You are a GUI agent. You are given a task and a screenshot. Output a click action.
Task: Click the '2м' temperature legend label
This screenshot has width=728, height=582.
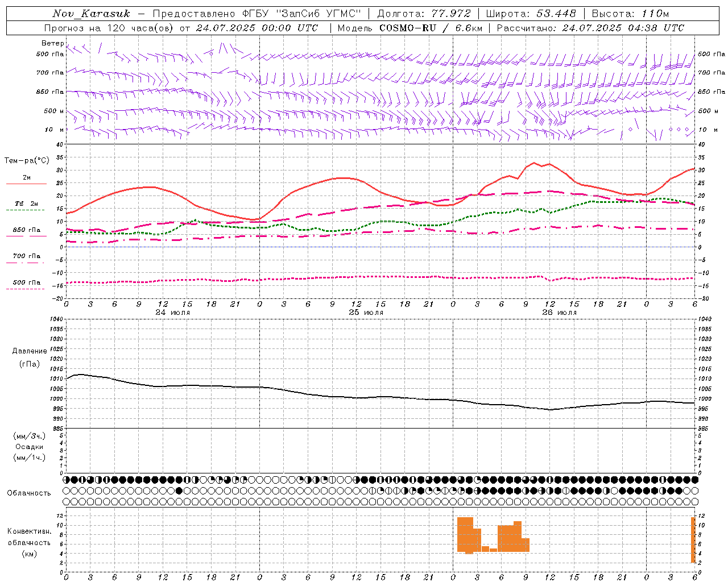[27, 178]
